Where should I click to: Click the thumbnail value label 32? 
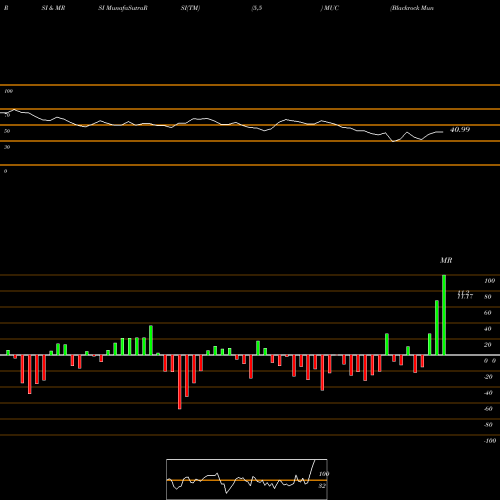coord(322,486)
